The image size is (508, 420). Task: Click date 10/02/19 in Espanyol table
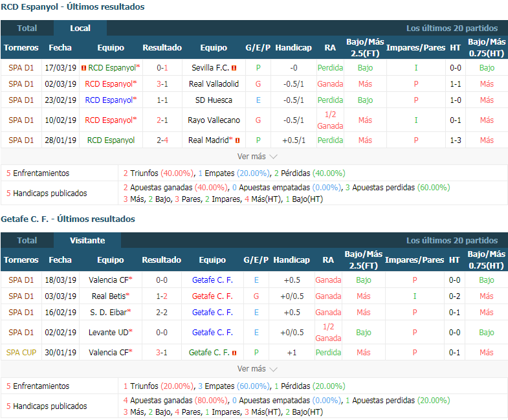[x=61, y=120]
